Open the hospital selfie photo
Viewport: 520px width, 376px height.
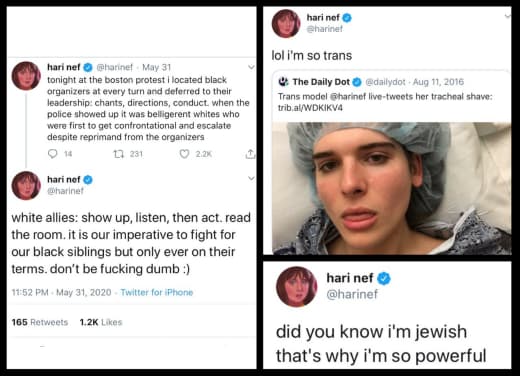(392, 188)
